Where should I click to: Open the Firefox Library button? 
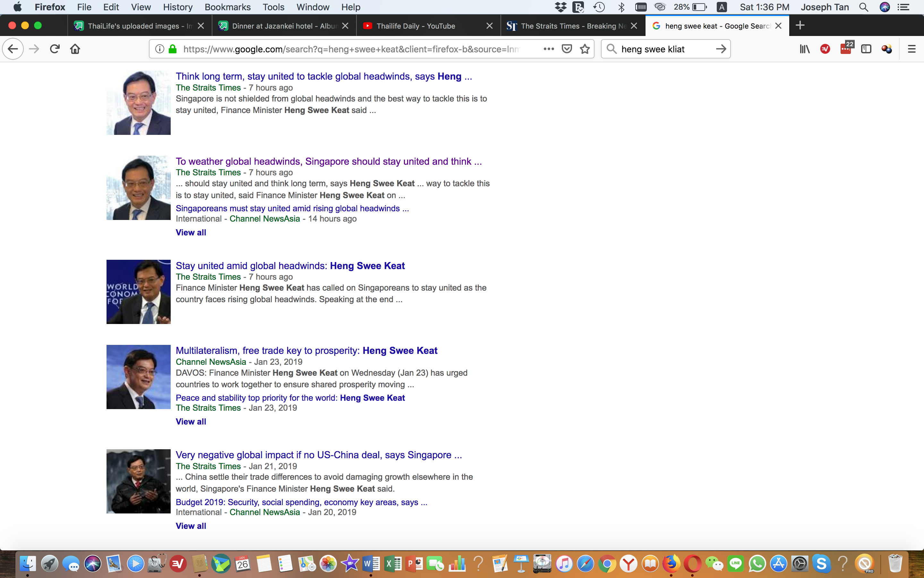coord(805,49)
